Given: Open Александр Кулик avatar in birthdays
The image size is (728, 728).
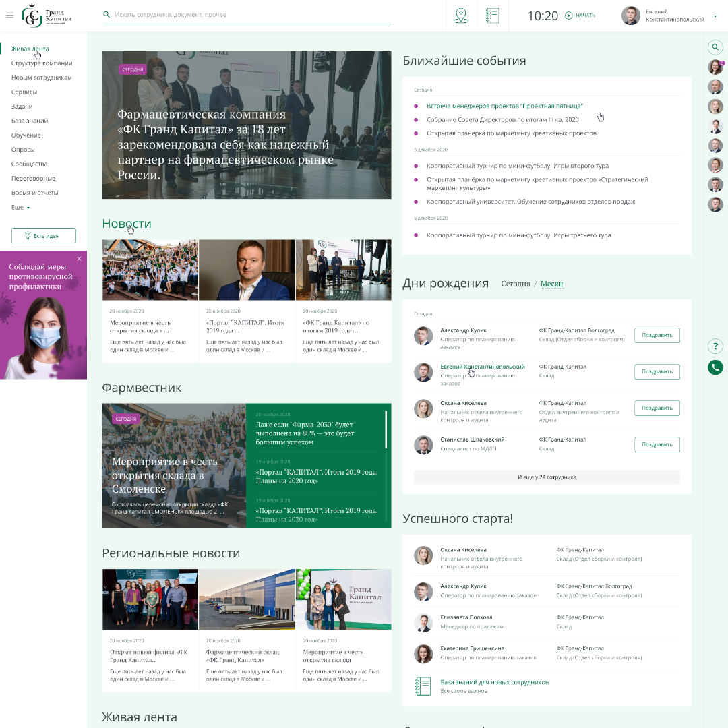Looking at the screenshot, I should 423,336.
